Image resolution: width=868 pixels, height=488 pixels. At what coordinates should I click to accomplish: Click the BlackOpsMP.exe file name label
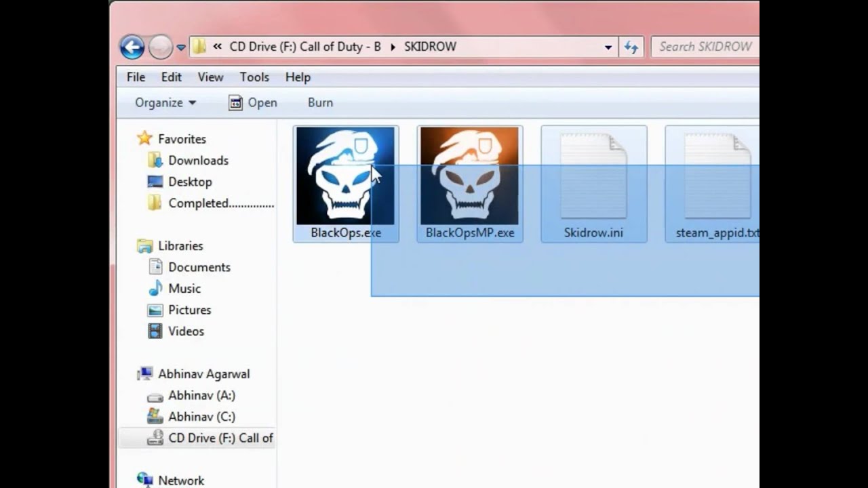470,232
